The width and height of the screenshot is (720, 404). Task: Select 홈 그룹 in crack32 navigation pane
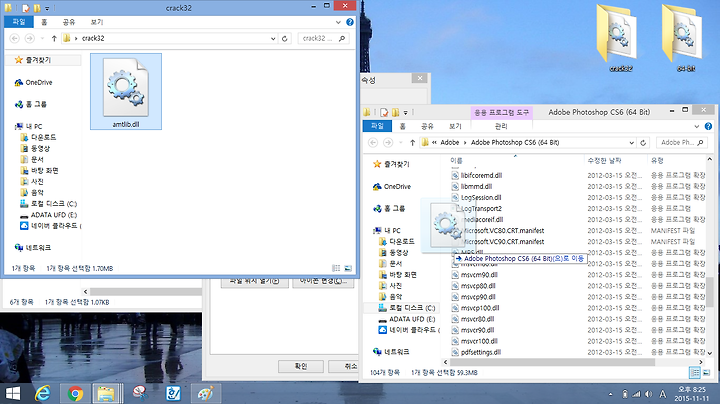tap(31, 104)
